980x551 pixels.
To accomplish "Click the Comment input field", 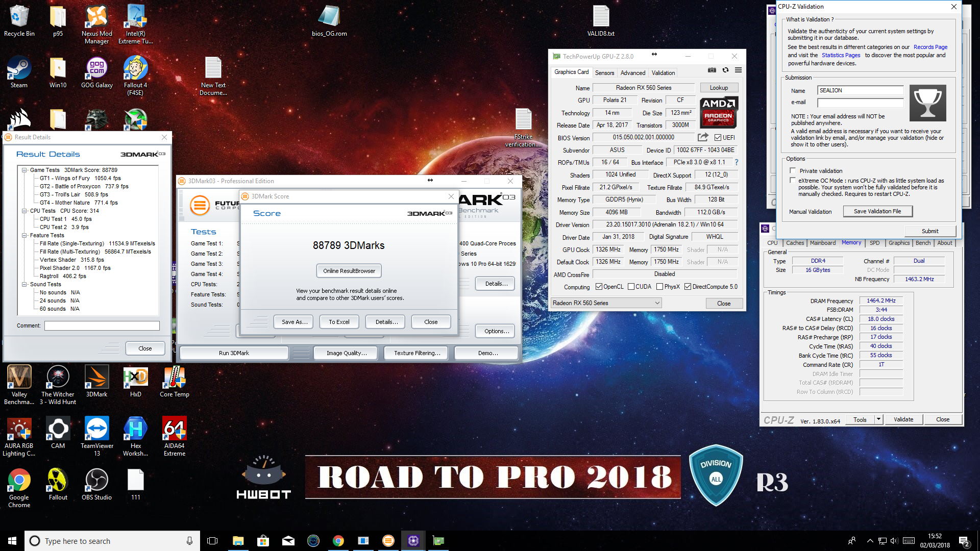I will pyautogui.click(x=102, y=325).
